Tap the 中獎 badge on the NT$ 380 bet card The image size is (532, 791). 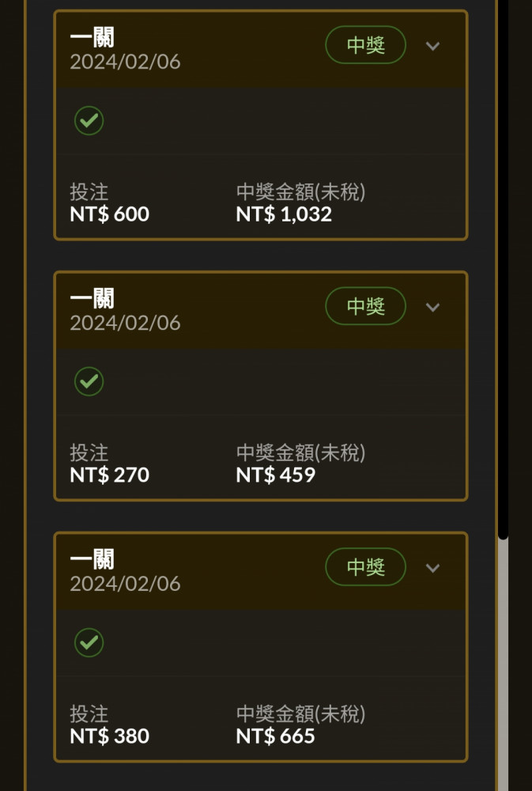(365, 566)
